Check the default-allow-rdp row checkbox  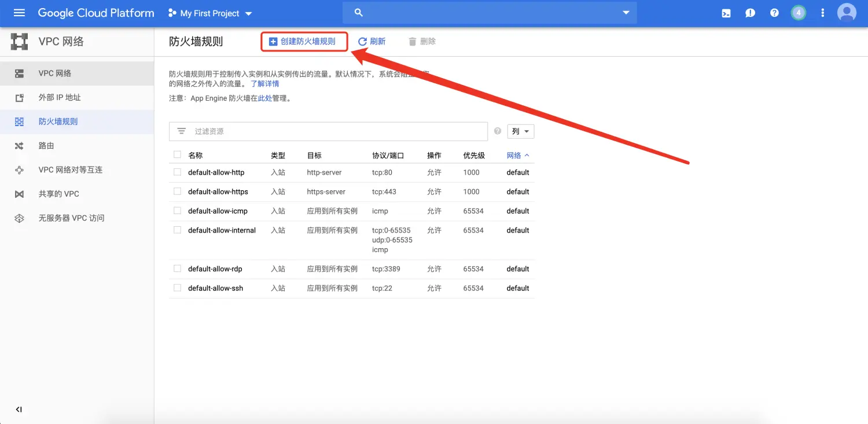(x=177, y=268)
